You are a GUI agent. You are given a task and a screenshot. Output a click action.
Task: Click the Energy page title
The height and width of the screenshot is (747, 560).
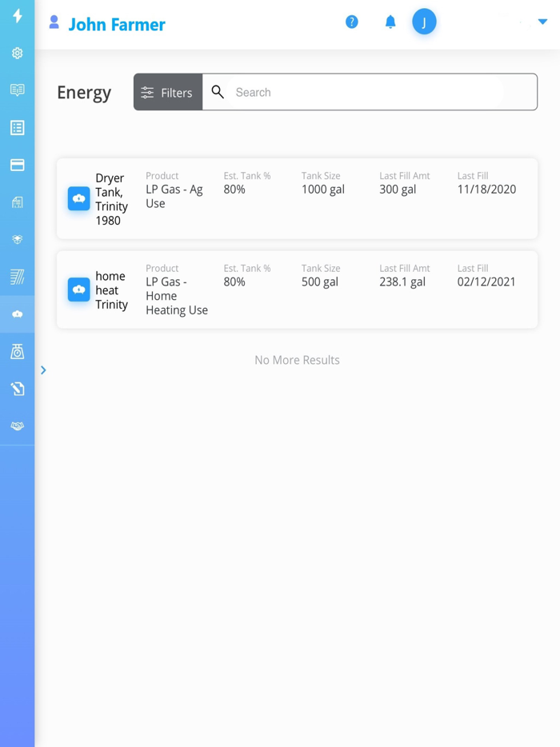coord(84,93)
